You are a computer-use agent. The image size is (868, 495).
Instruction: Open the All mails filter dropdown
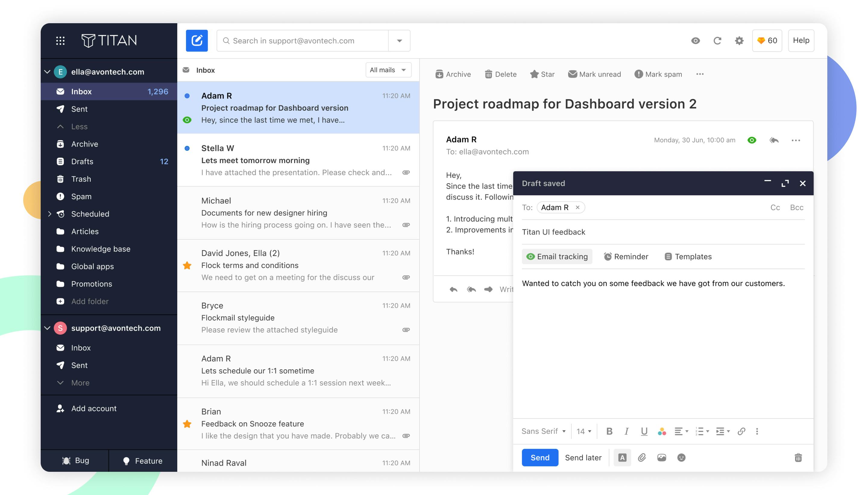(388, 70)
